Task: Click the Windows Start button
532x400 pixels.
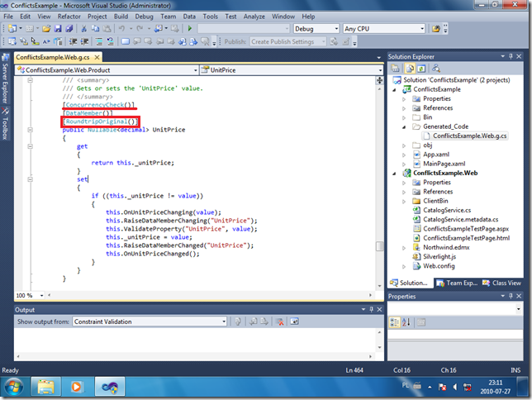Action: [14, 387]
